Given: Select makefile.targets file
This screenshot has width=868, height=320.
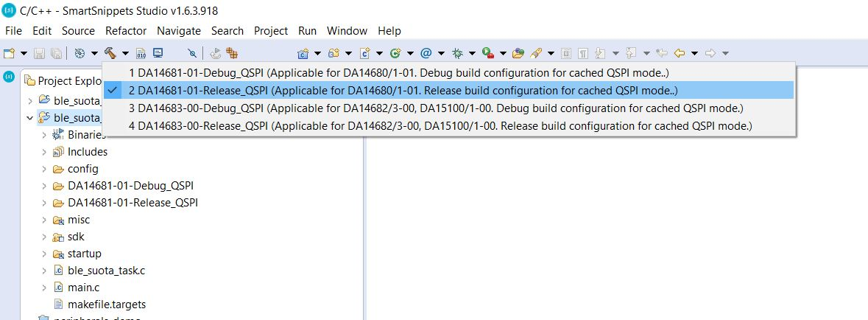Looking at the screenshot, I should click(107, 305).
